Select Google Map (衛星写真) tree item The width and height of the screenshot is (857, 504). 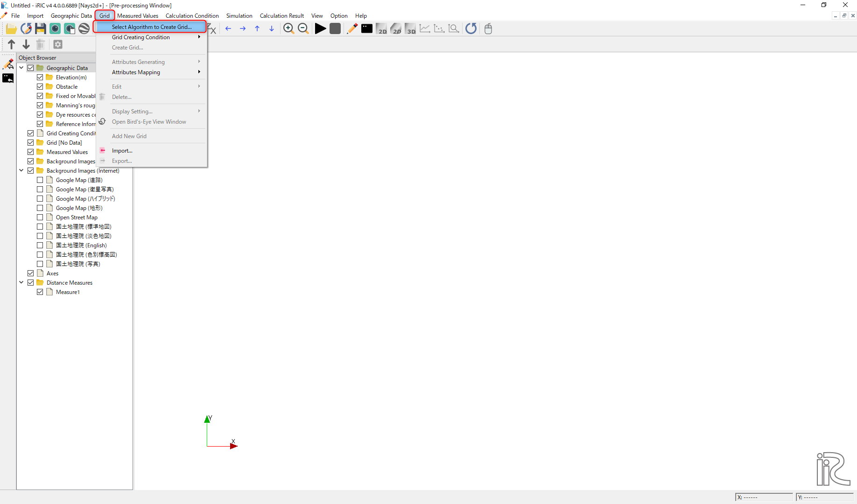click(84, 189)
